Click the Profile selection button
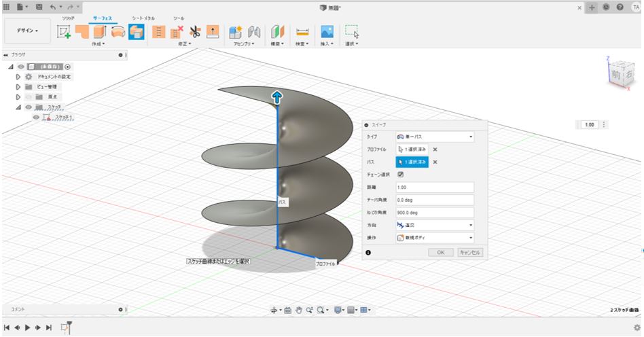This screenshot has width=644, height=337. point(412,149)
